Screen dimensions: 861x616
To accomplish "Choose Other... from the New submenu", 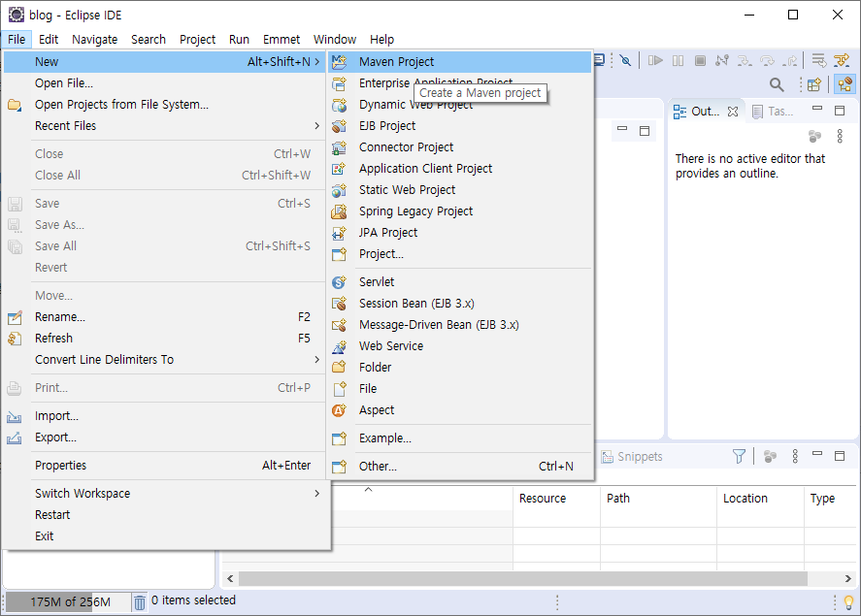I will pos(459,466).
